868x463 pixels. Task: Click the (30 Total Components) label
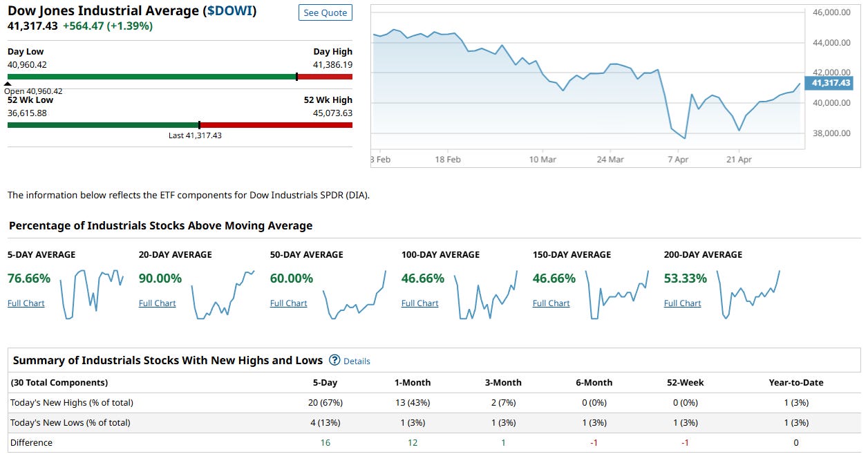pyautogui.click(x=59, y=382)
